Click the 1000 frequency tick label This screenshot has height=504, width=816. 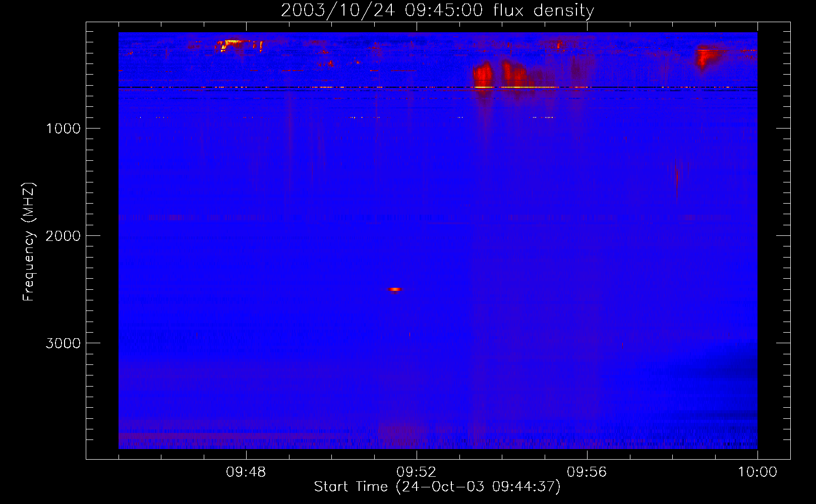pos(63,129)
